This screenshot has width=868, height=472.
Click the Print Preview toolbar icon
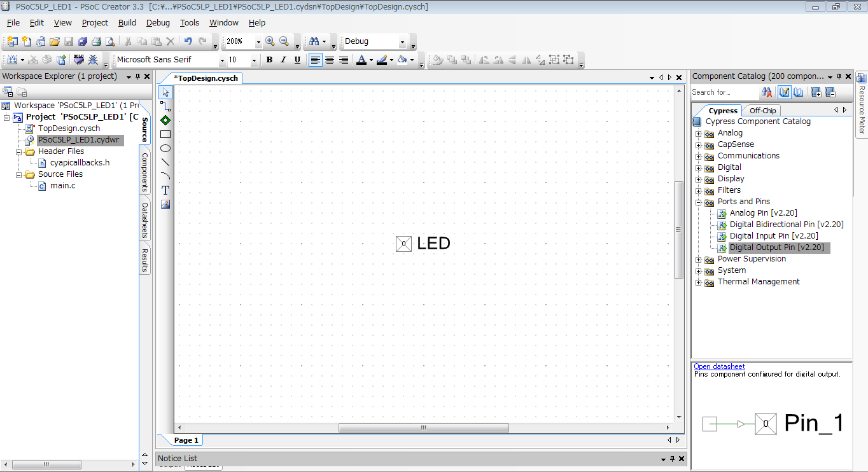coord(110,41)
